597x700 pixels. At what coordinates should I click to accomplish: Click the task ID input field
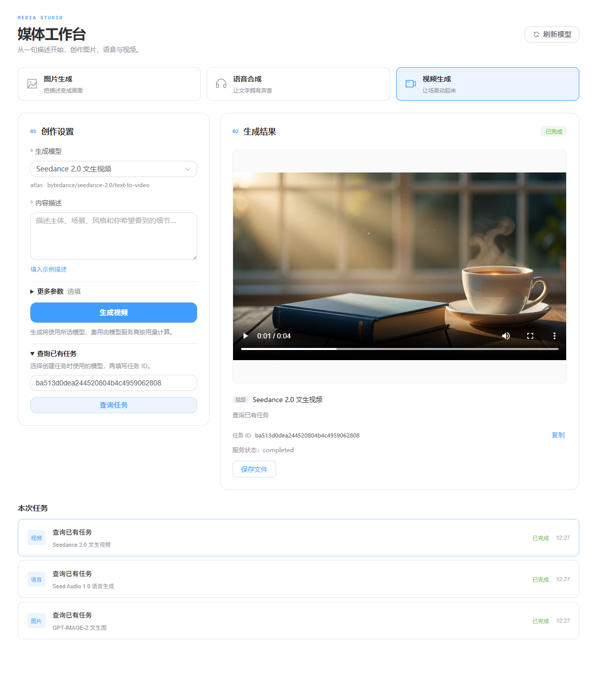click(x=114, y=383)
